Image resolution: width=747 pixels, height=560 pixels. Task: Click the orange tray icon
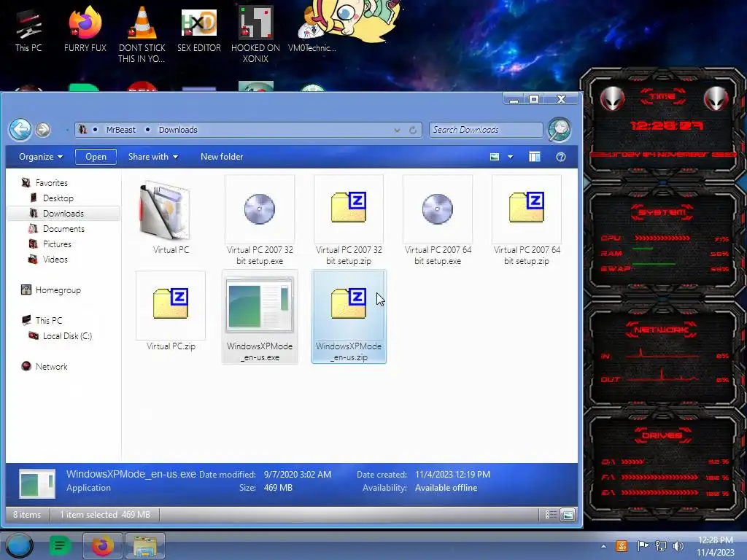click(622, 546)
